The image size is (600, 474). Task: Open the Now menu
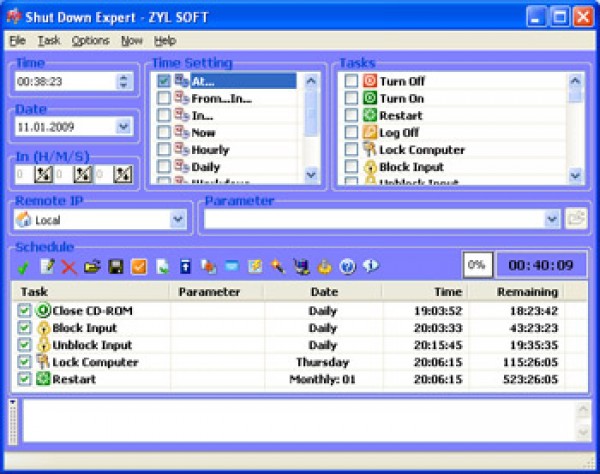132,41
